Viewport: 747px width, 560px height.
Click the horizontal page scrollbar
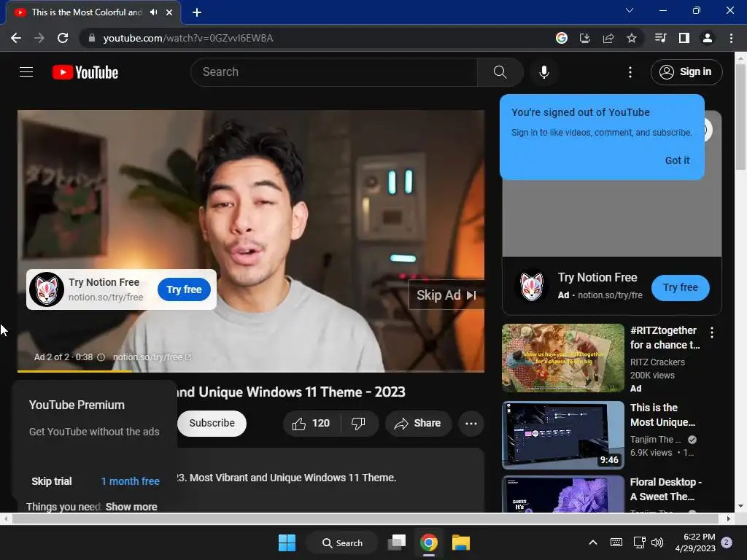[x=365, y=518]
